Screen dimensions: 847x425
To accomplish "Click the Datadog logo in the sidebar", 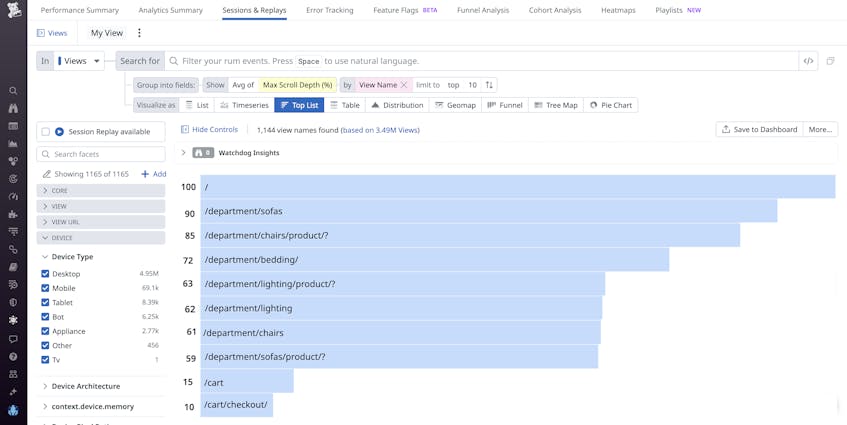I will 13,11.
